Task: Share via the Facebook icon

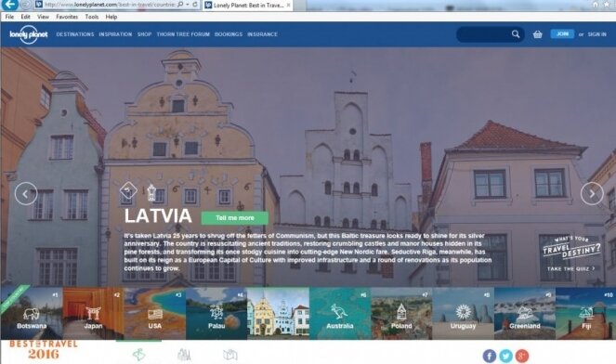Action: [x=489, y=356]
